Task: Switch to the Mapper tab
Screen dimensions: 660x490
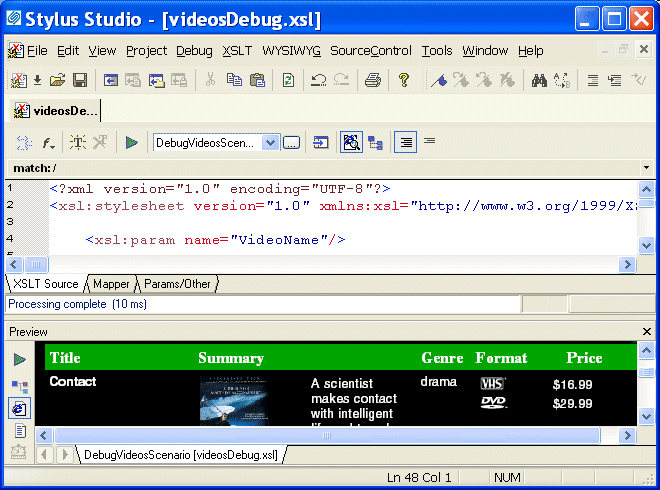Action: click(111, 284)
